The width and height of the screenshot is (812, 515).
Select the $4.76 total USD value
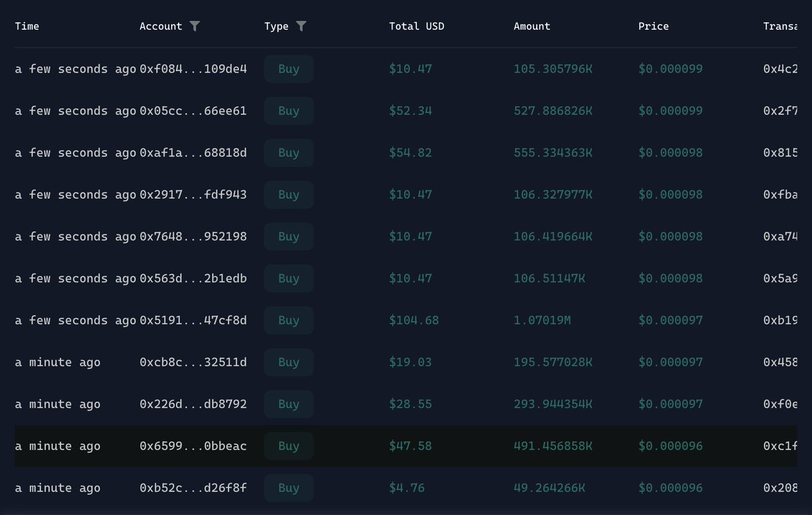[x=407, y=489]
